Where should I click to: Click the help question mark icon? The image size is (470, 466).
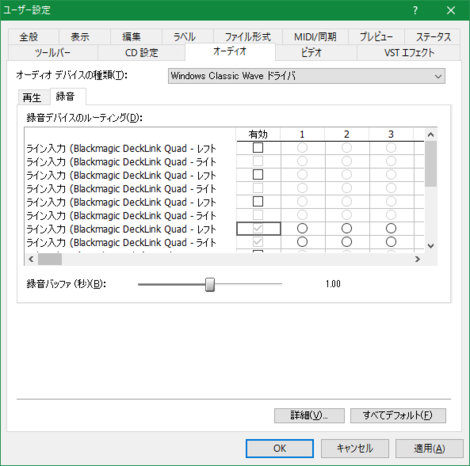[415, 10]
